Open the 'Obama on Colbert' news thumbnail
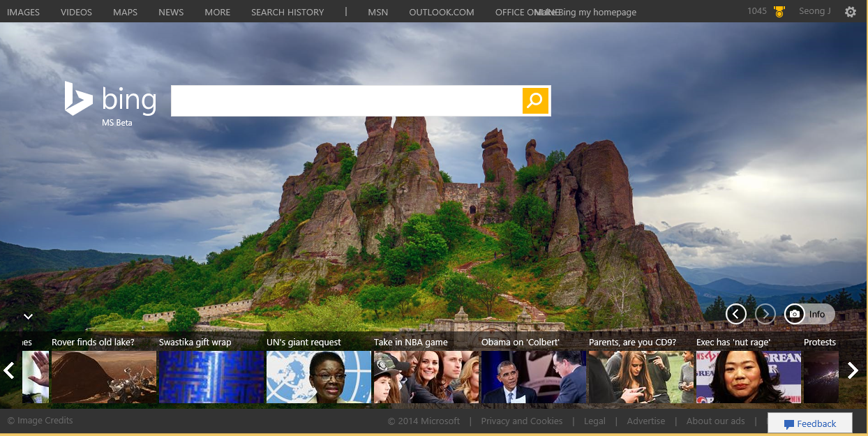868x436 pixels. (x=533, y=377)
